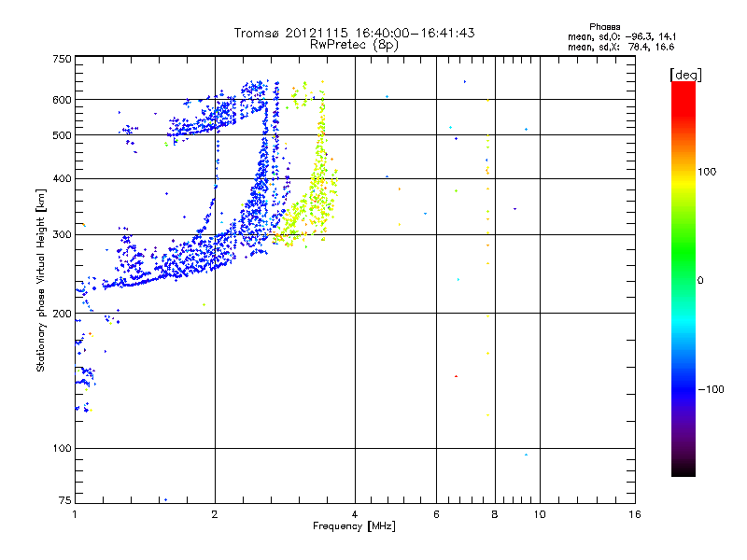
Task: Click the y-axis tick label '600'
Action: click(62, 100)
